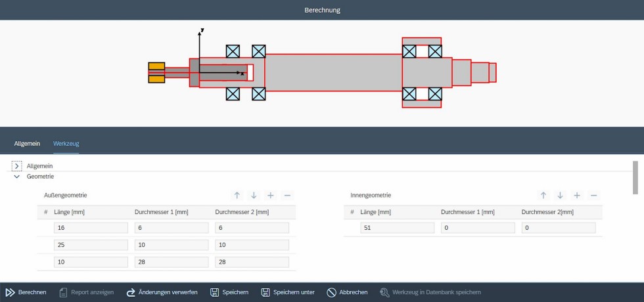Click Änderungen verwerfen button
The image size is (644, 302).
(x=162, y=292)
